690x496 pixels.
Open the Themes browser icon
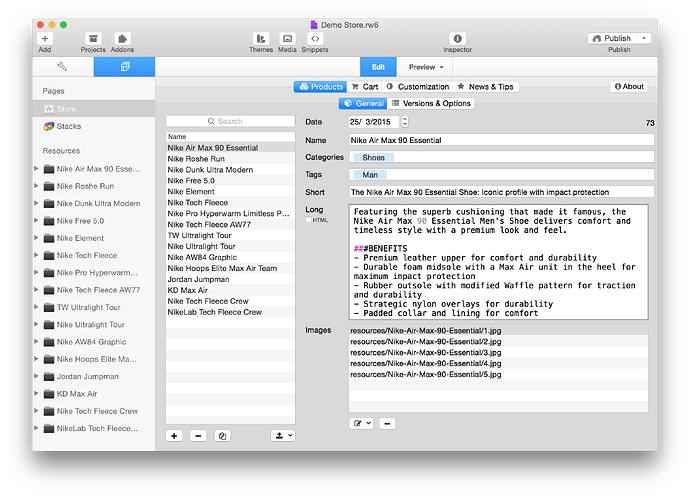point(261,39)
